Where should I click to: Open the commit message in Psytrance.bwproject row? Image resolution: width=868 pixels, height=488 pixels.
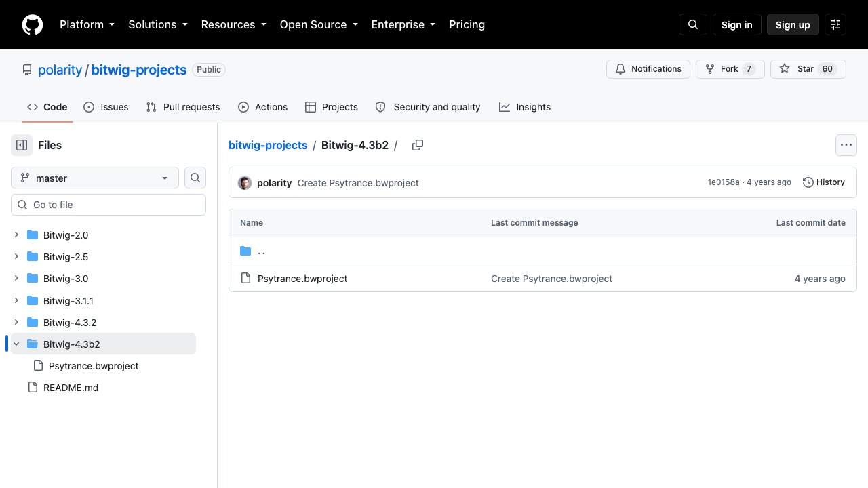point(551,279)
